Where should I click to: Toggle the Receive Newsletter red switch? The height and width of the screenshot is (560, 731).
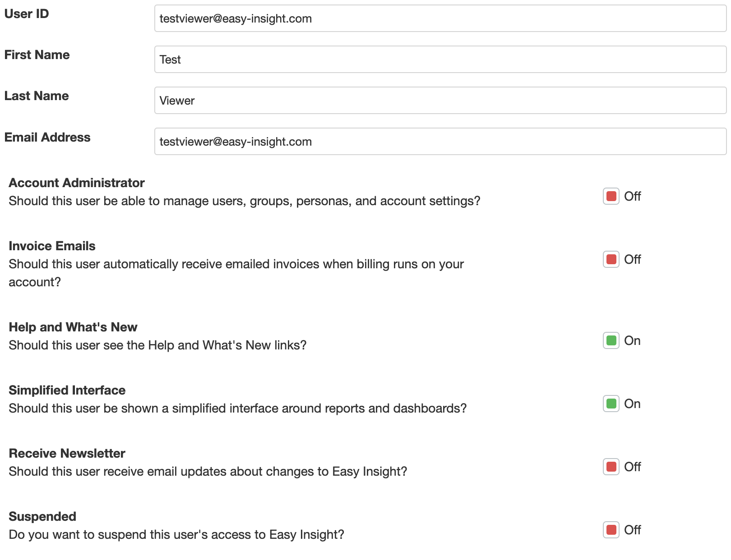(611, 467)
